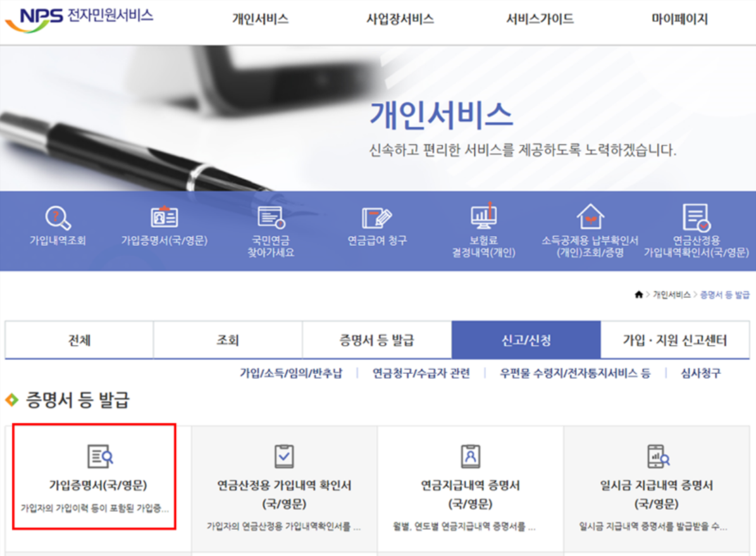The width and height of the screenshot is (756, 556).
Task: Select the 가입 · 지원 신고센터 tab
Action: [674, 340]
